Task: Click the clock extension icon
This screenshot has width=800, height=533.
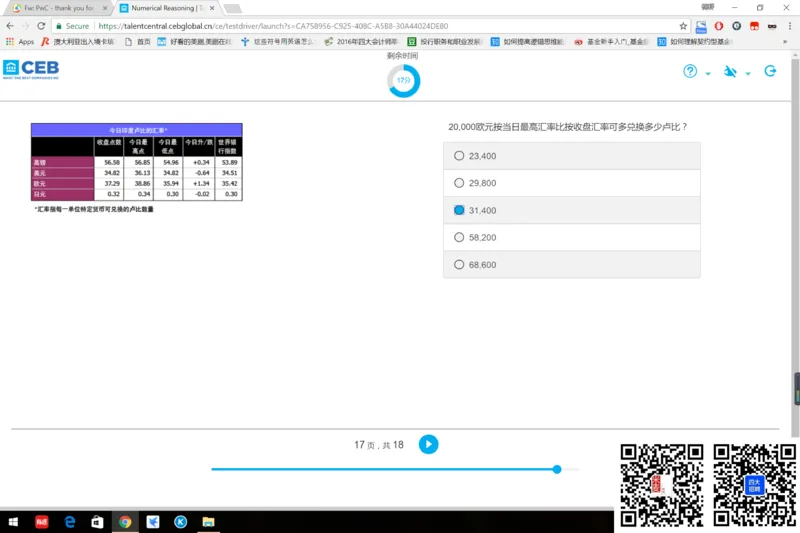Action: pyautogui.click(x=736, y=26)
